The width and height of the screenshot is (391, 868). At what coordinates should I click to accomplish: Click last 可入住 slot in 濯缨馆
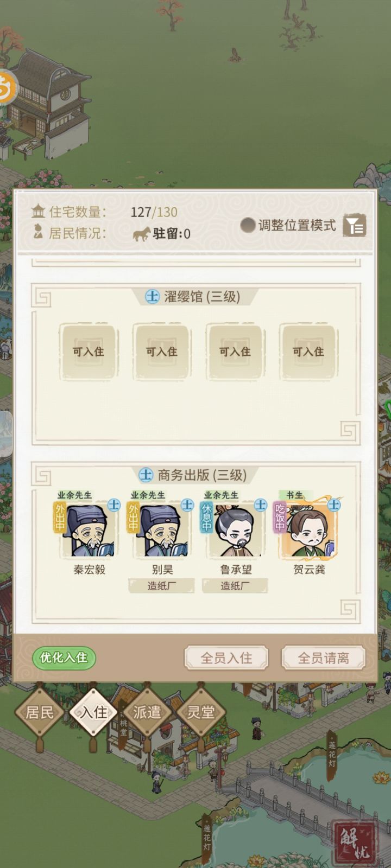pyautogui.click(x=308, y=352)
